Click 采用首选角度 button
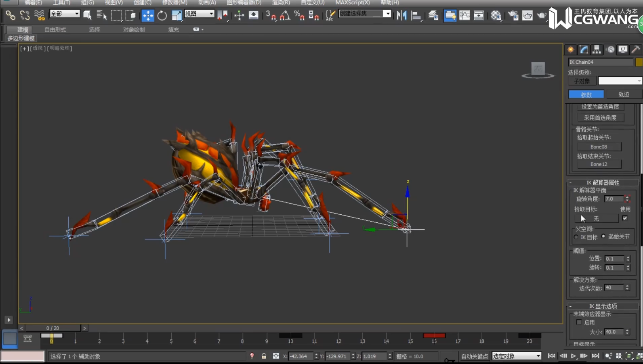This screenshot has height=364, width=643. (x=600, y=117)
